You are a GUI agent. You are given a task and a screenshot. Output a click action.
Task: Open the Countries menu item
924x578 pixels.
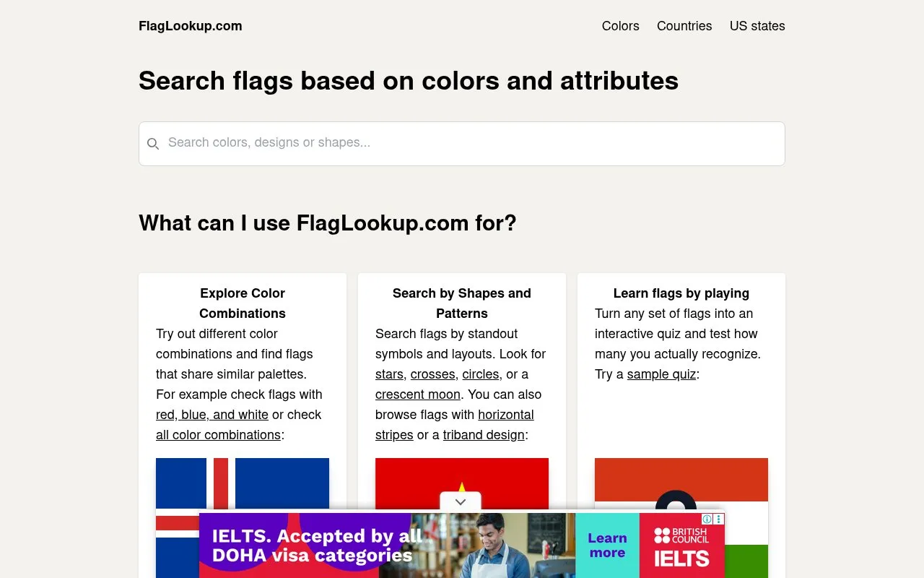pyautogui.click(x=684, y=26)
